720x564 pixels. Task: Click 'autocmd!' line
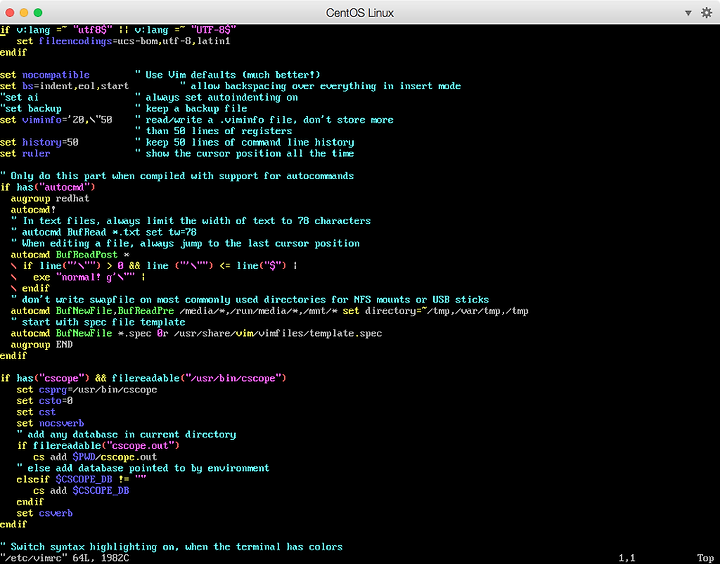tap(34, 210)
